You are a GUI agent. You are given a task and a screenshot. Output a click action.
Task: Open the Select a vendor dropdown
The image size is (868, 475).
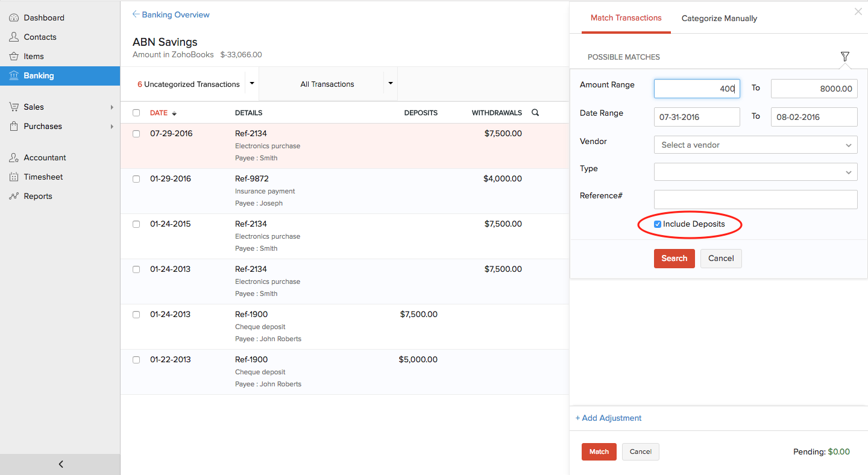(x=755, y=145)
